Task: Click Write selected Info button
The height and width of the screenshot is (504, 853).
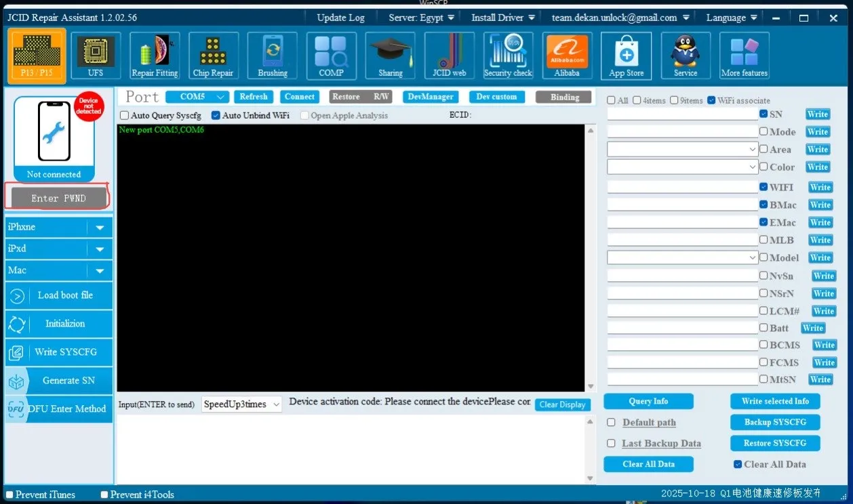Action: coord(775,401)
